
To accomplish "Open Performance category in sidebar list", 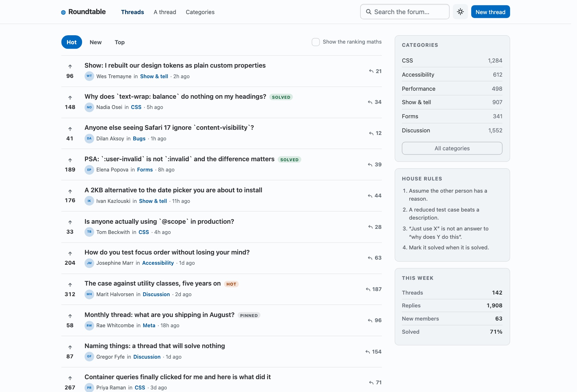I will [x=452, y=89].
